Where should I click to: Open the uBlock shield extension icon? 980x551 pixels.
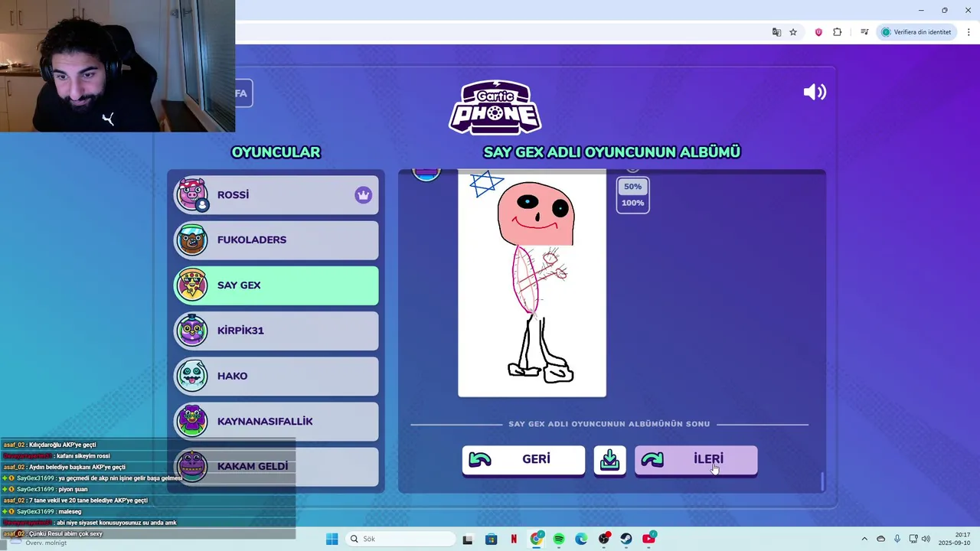click(x=818, y=32)
